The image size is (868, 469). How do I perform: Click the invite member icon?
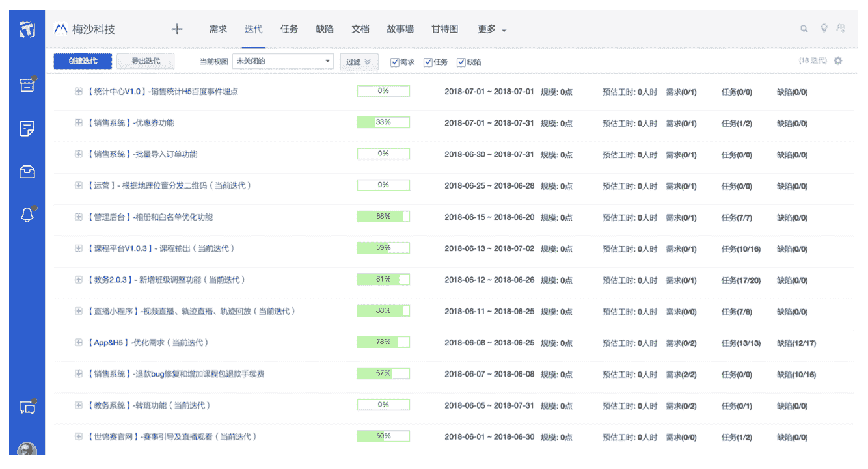[841, 29]
